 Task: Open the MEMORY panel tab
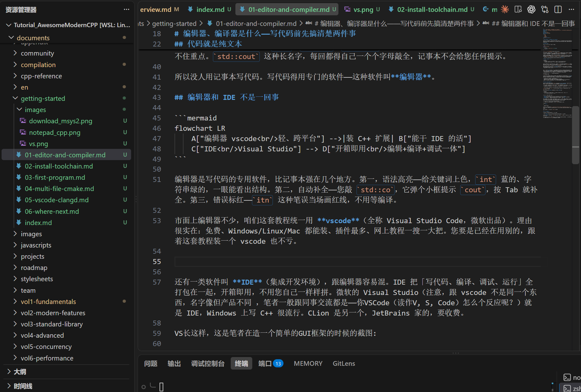tap(308, 364)
